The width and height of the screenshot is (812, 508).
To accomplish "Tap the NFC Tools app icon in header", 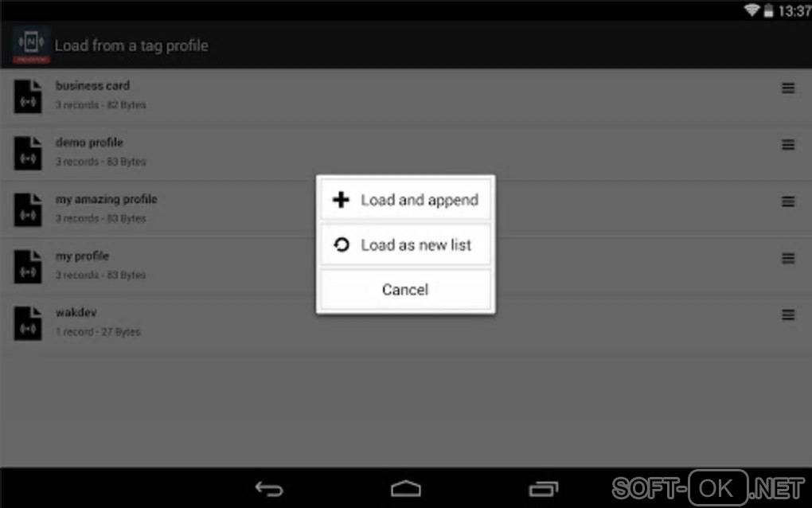I will click(x=31, y=45).
